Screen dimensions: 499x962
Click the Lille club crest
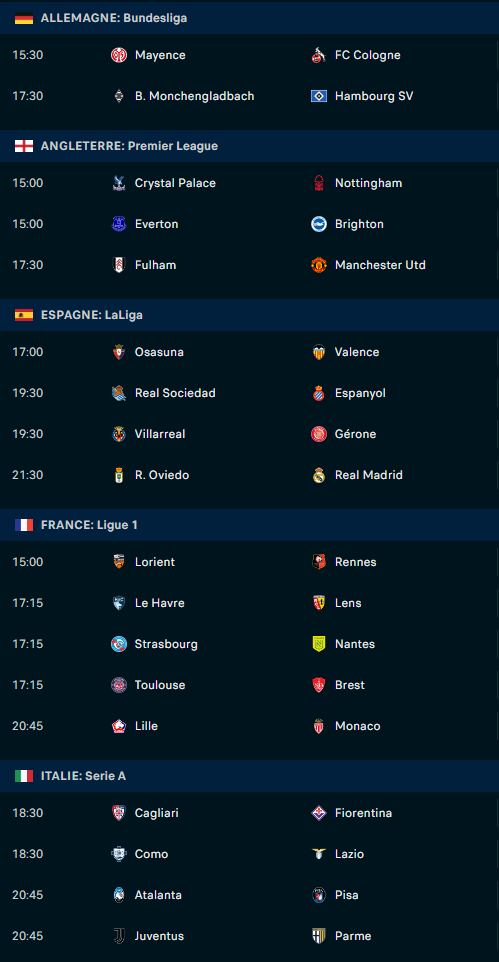coord(118,726)
